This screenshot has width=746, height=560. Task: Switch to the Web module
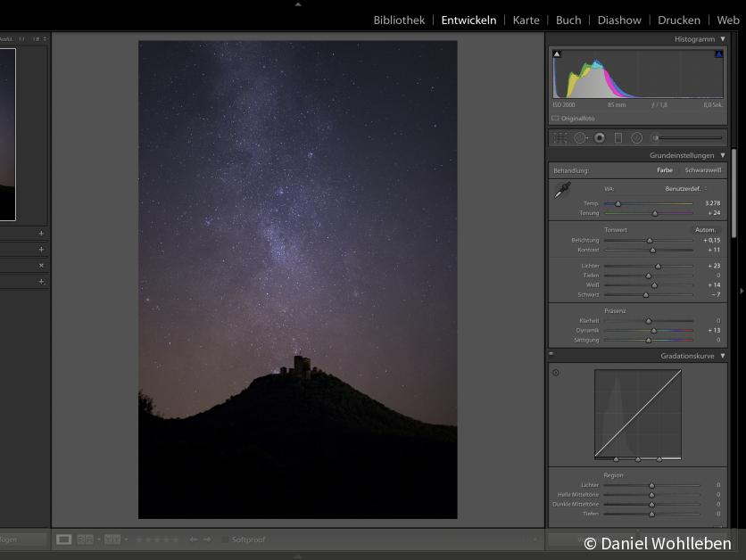[728, 20]
